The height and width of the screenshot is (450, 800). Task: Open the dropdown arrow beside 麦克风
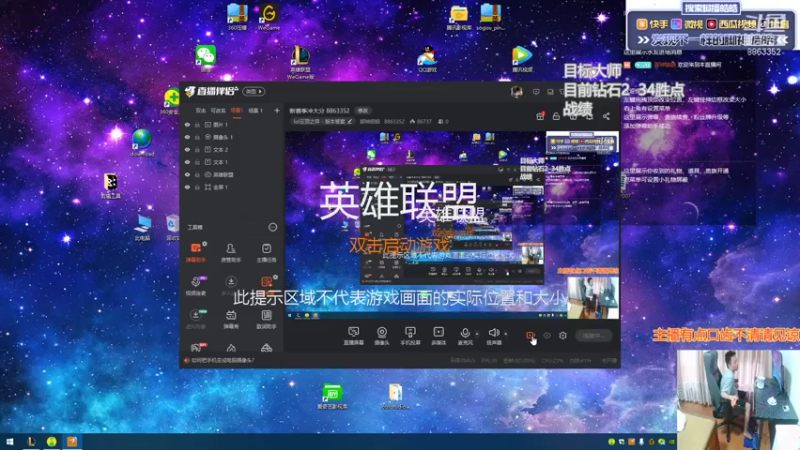point(477,334)
